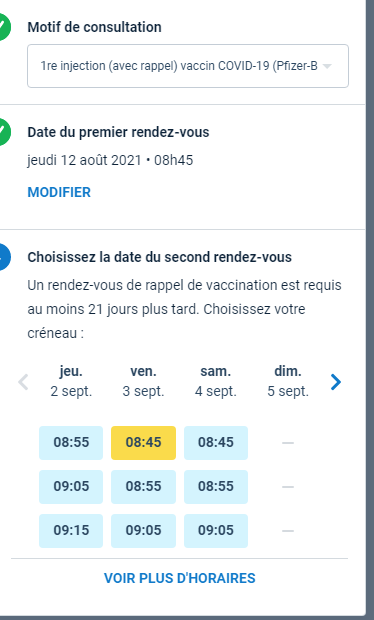Click dropdown arrow in vaccine selector
Image resolution: width=374 pixels, height=620 pixels.
point(327,66)
